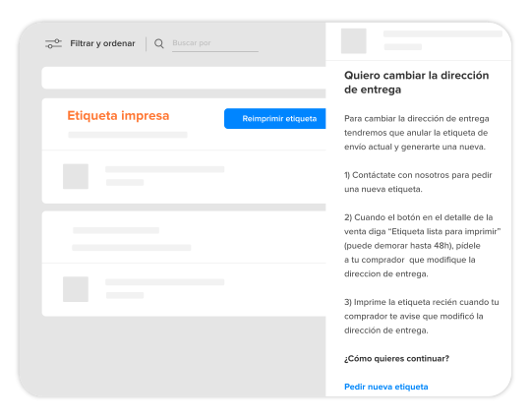Viewport: 531px width, 420px height.
Task: Open the second sale product thumbnail
Action: coord(76,289)
